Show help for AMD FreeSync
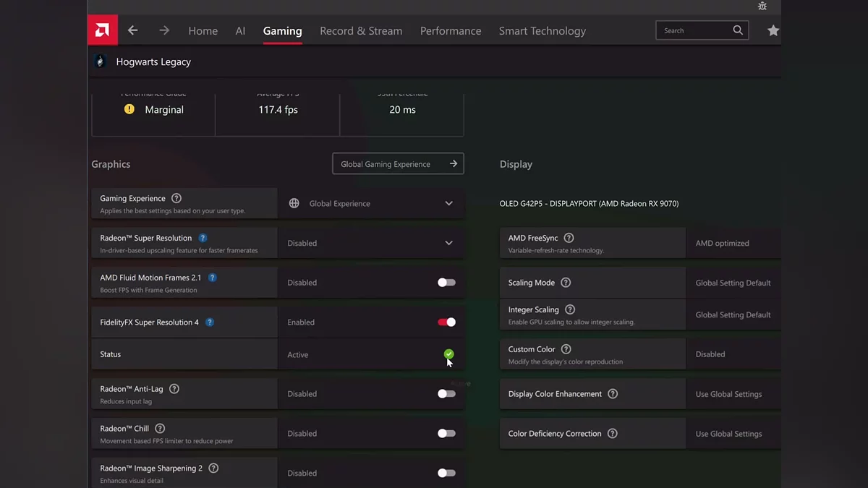The width and height of the screenshot is (868, 488). (569, 238)
